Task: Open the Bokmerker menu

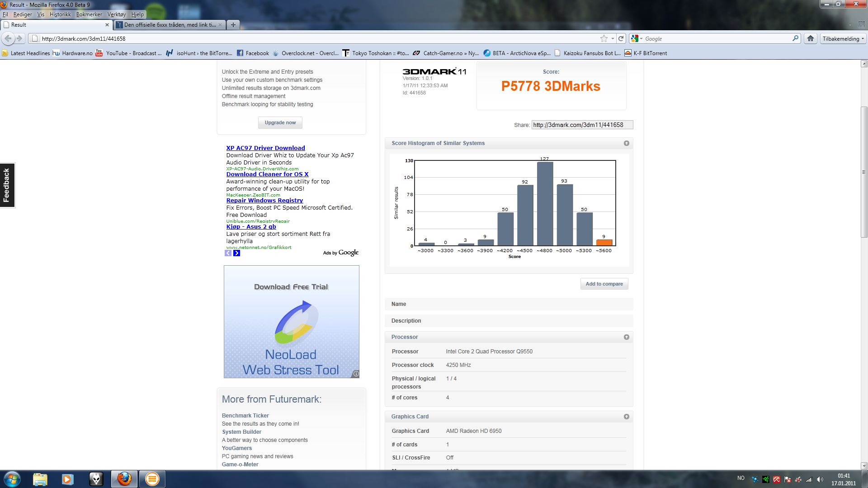Action: 89,14
